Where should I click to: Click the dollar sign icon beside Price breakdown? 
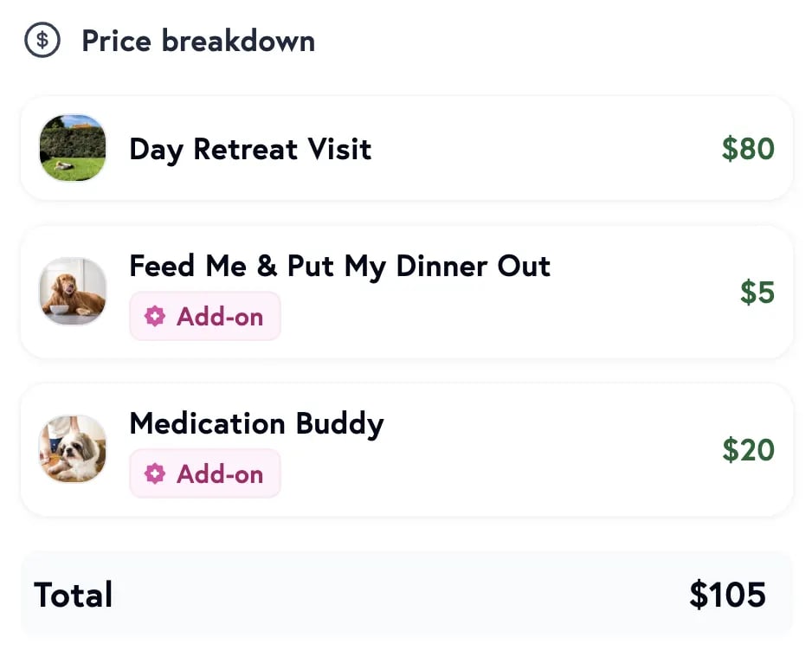click(x=41, y=39)
